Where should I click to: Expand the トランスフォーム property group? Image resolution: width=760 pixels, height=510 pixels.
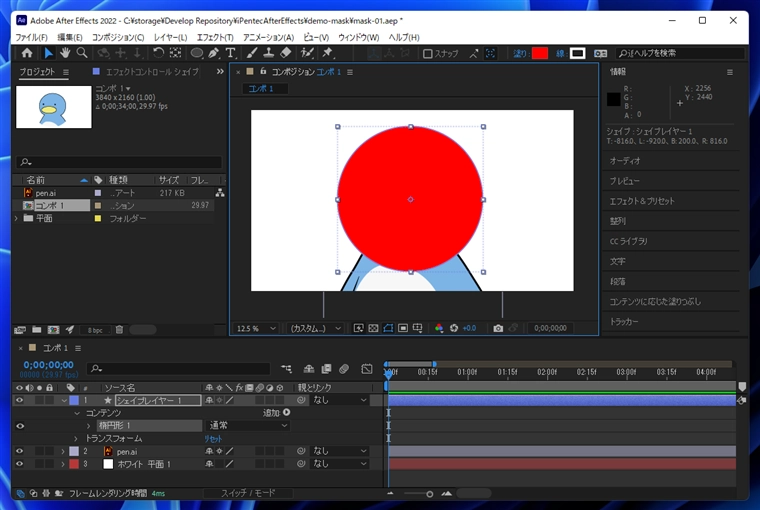pyautogui.click(x=77, y=439)
